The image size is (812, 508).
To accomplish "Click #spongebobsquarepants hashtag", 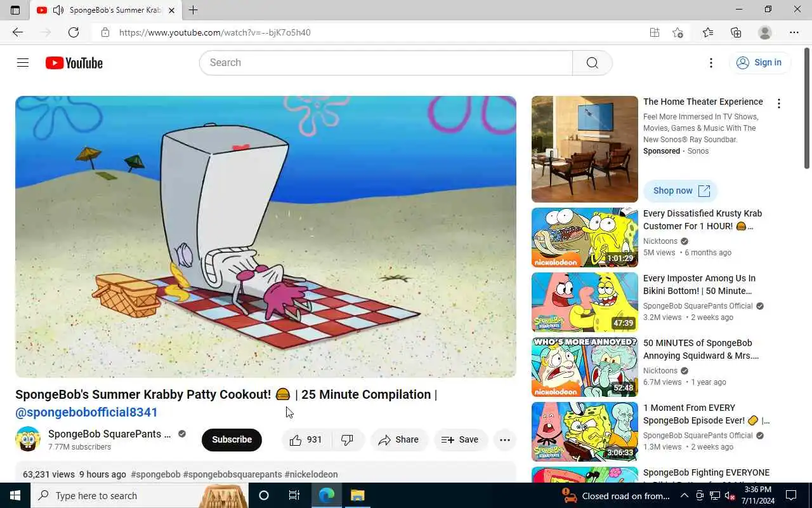I will click(x=232, y=474).
